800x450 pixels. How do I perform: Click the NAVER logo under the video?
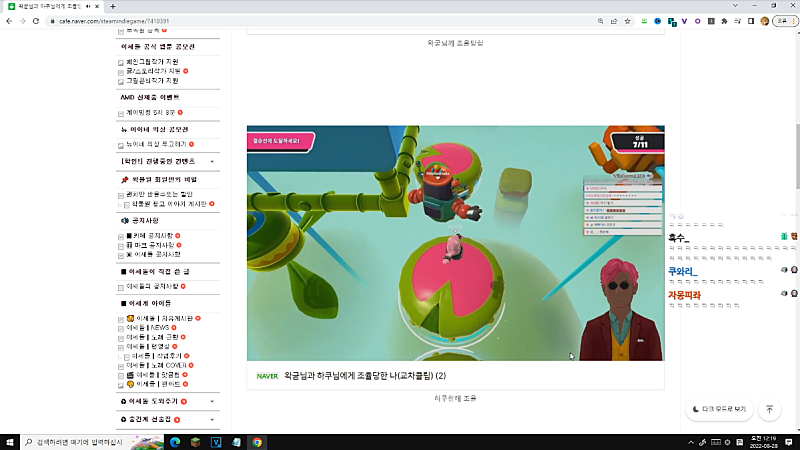[267, 376]
